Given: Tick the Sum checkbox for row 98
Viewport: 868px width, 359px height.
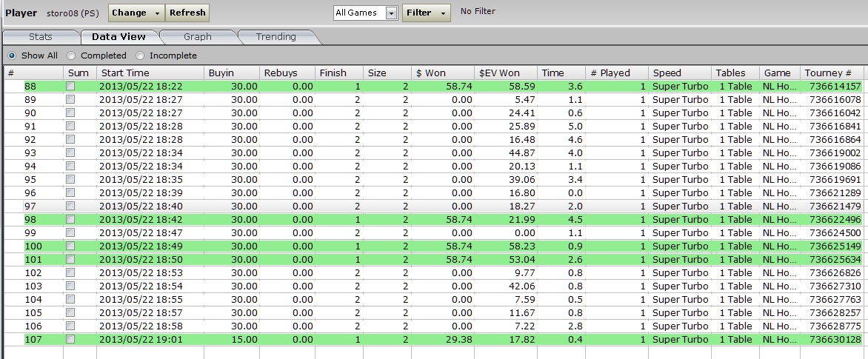Looking at the screenshot, I should click(70, 220).
